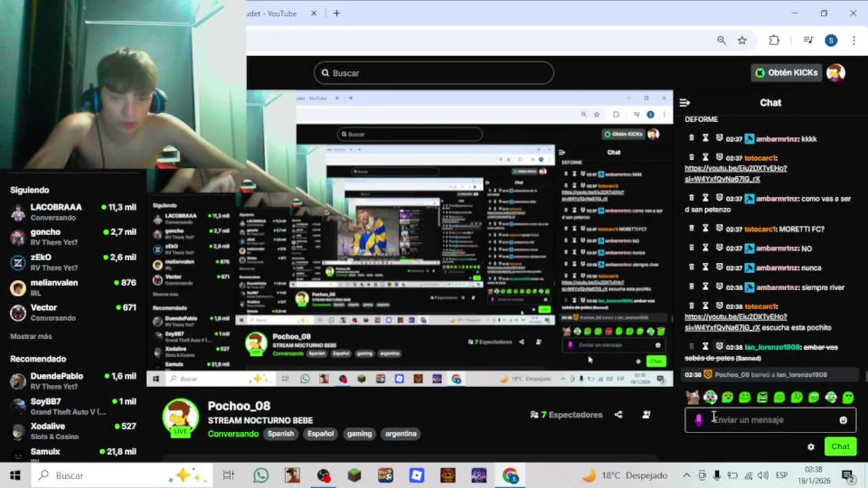This screenshot has width=868, height=488.
Task: Open LACOBRAAA channel in the sidebar
Action: [73, 212]
